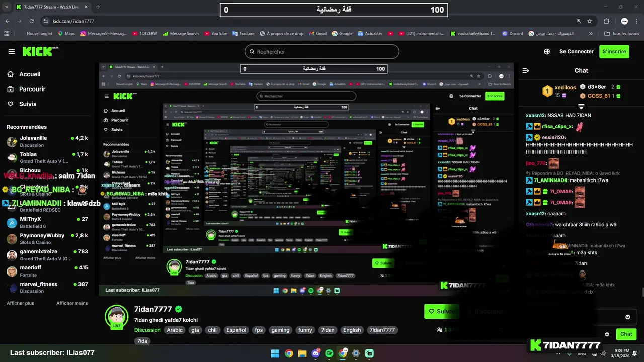Open Tobias recommended channel
644x362 pixels.
(47, 157)
